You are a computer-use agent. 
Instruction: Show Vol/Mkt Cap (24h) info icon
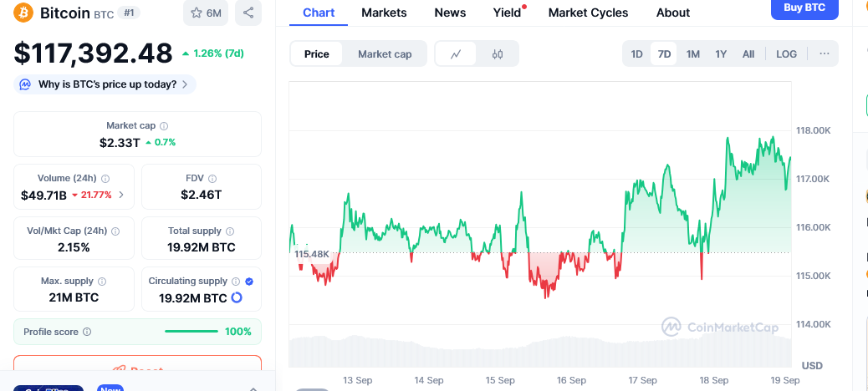[x=115, y=231]
